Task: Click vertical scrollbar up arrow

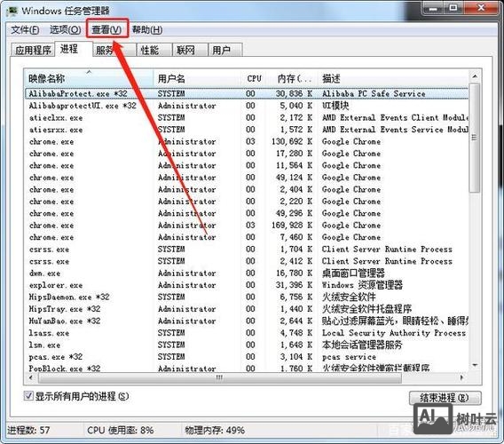Action: tap(475, 76)
